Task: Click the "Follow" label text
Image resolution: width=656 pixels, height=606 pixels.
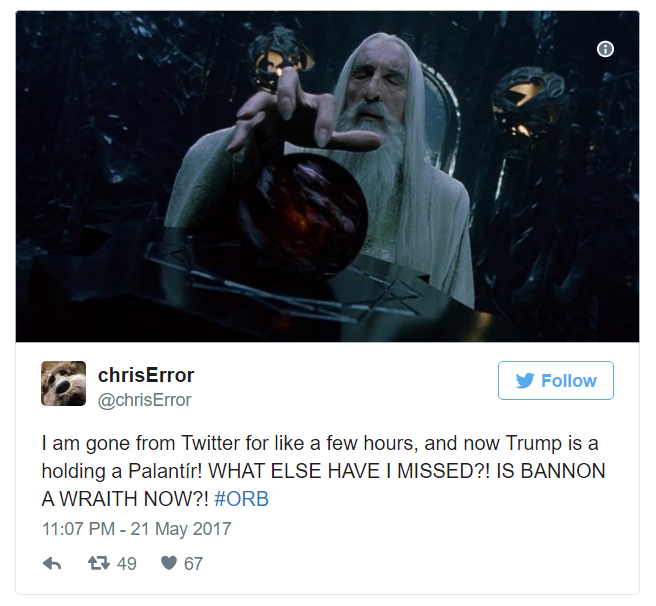Action: [569, 381]
